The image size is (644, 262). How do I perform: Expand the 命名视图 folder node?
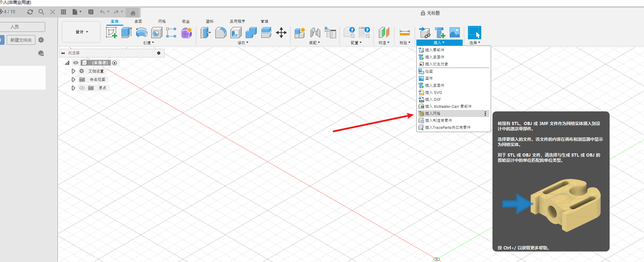point(73,80)
